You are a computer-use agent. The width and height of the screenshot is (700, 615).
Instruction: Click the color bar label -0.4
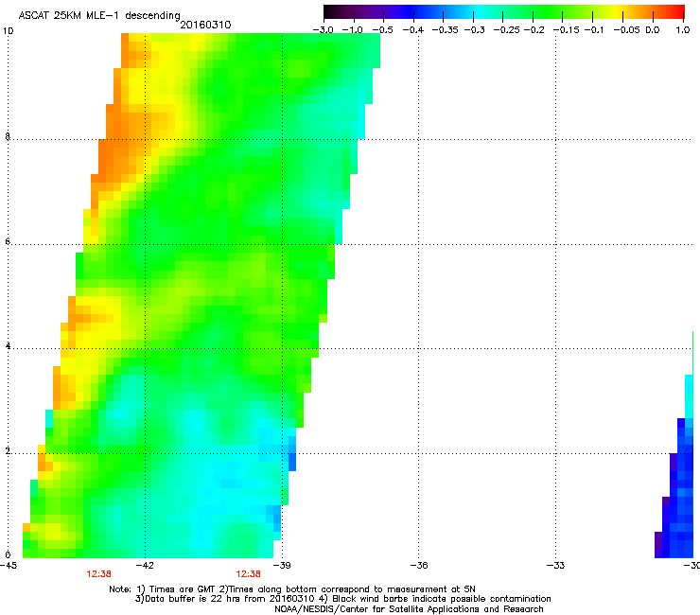(413, 30)
